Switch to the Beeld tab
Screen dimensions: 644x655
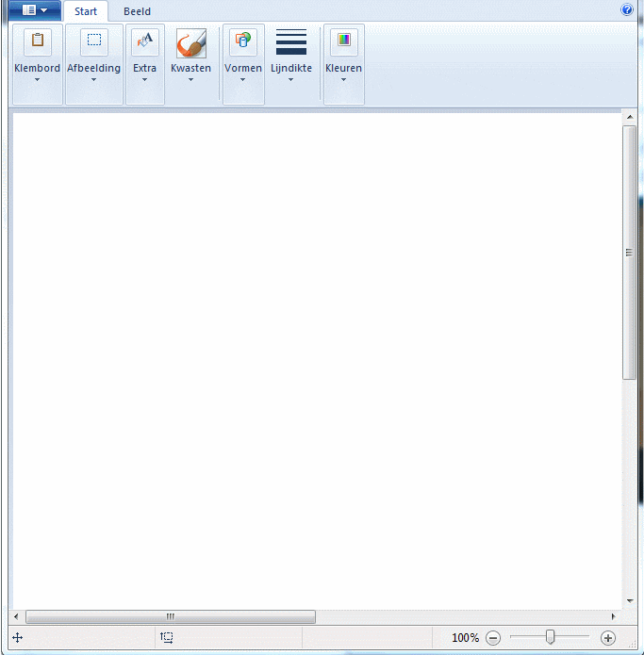point(137,11)
